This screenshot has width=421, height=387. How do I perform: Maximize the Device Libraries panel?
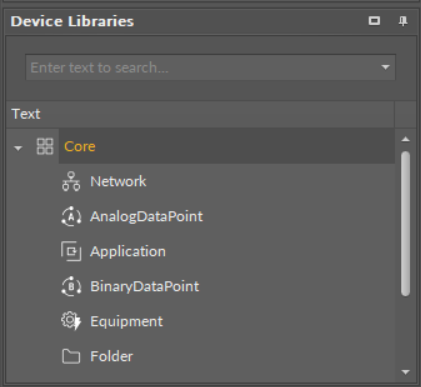[374, 21]
